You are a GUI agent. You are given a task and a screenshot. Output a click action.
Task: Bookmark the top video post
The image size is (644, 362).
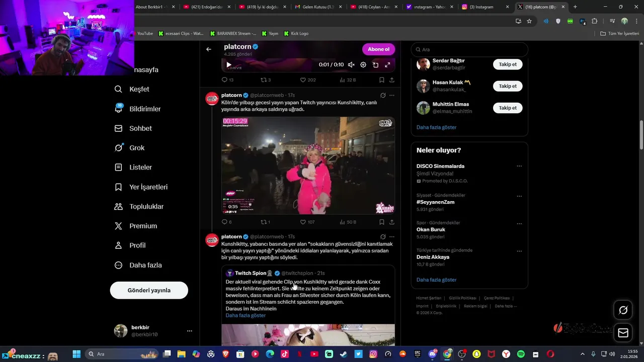pyautogui.click(x=382, y=80)
